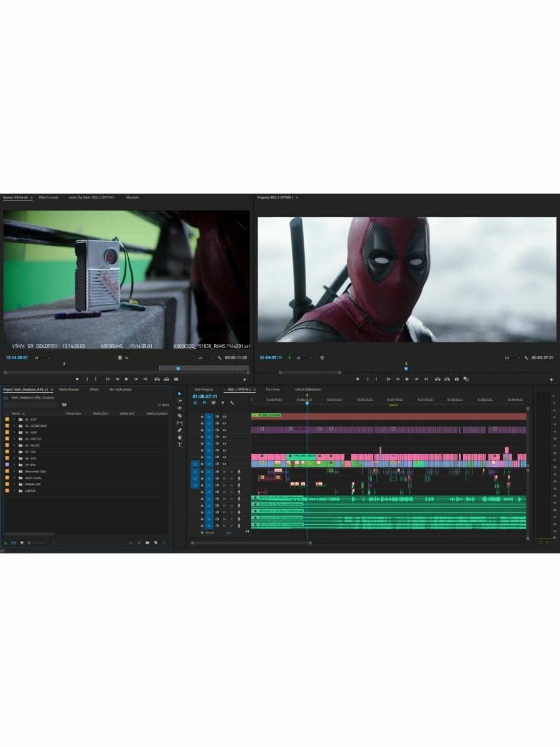Click New Item icon in Project panel
560x747 pixels.
156,543
